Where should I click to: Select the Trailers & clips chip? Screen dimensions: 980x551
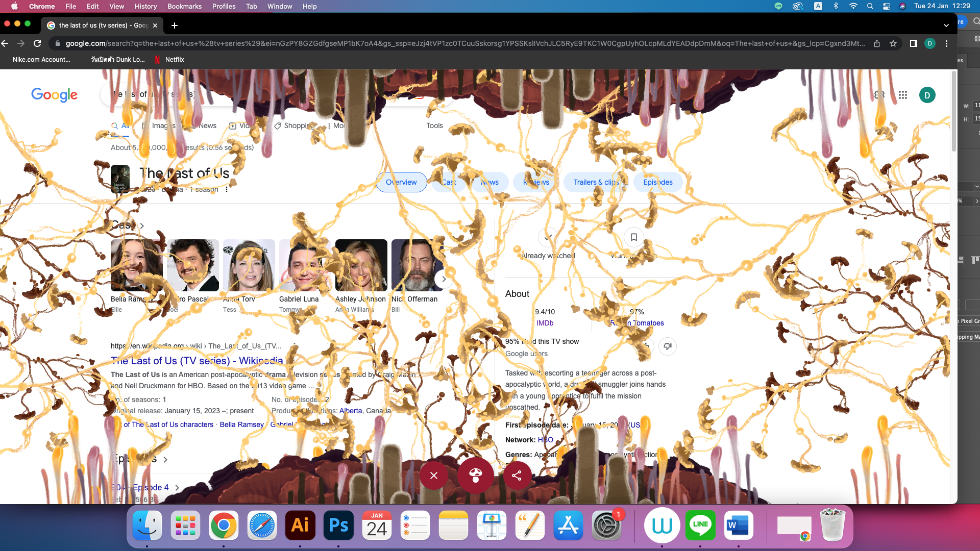[596, 182]
